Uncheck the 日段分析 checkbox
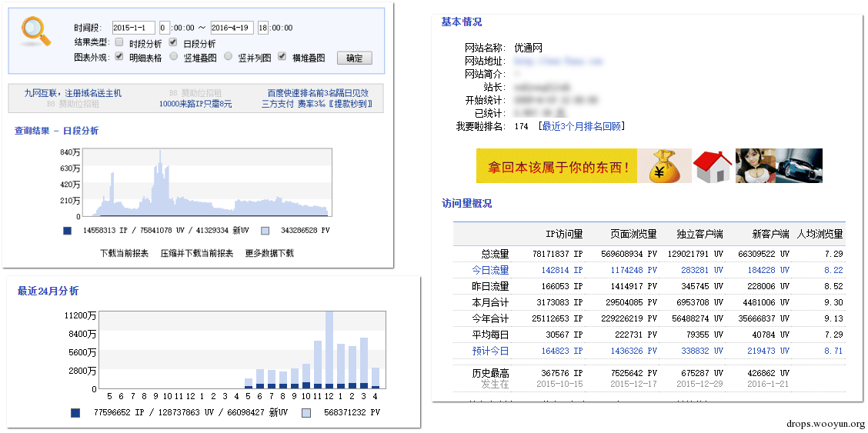 pyautogui.click(x=173, y=42)
